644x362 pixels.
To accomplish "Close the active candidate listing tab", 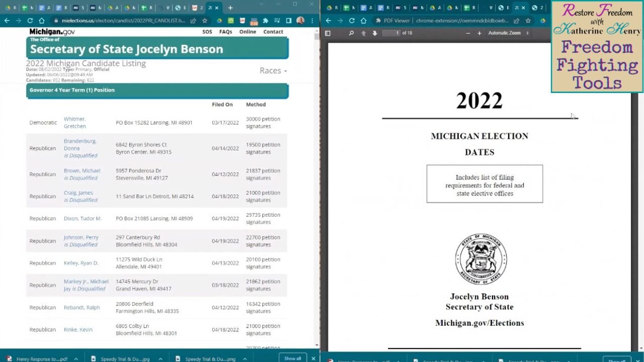I will tap(217, 8).
